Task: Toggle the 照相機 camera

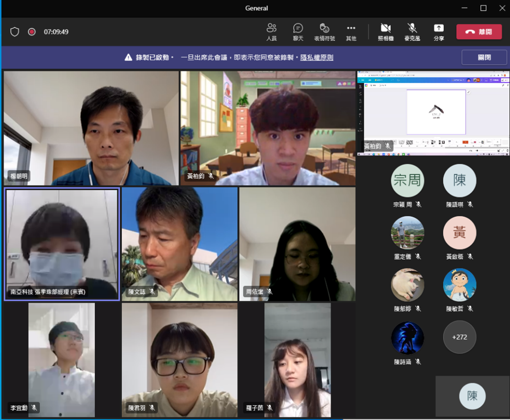Action: [386, 32]
